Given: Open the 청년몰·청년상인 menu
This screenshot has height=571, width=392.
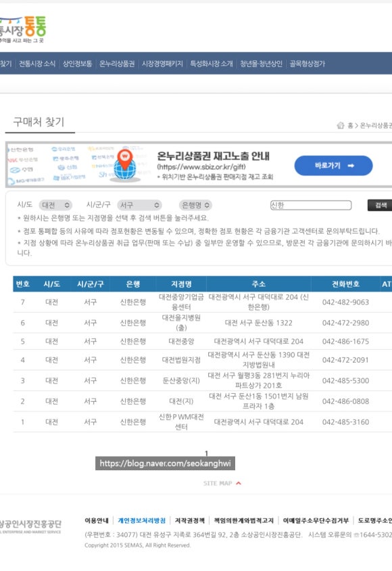Looking at the screenshot, I should pyautogui.click(x=261, y=64).
